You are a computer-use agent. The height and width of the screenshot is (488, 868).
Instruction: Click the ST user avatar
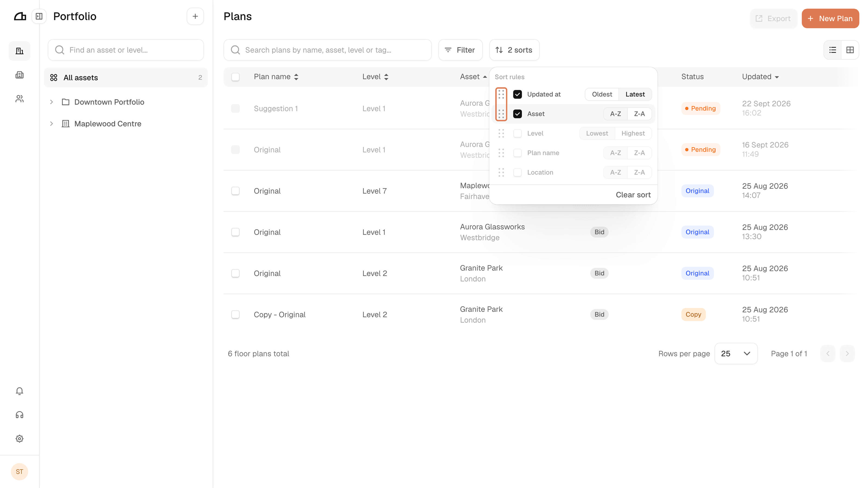tap(20, 471)
